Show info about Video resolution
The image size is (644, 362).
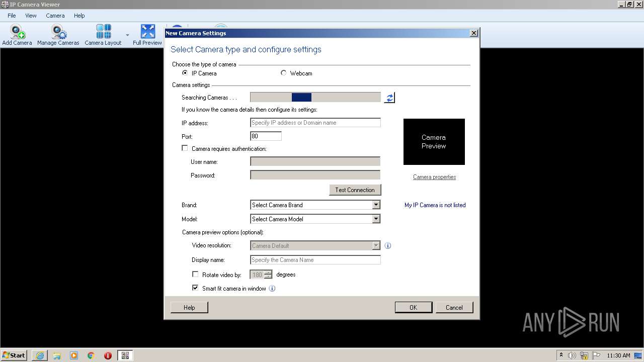click(388, 246)
